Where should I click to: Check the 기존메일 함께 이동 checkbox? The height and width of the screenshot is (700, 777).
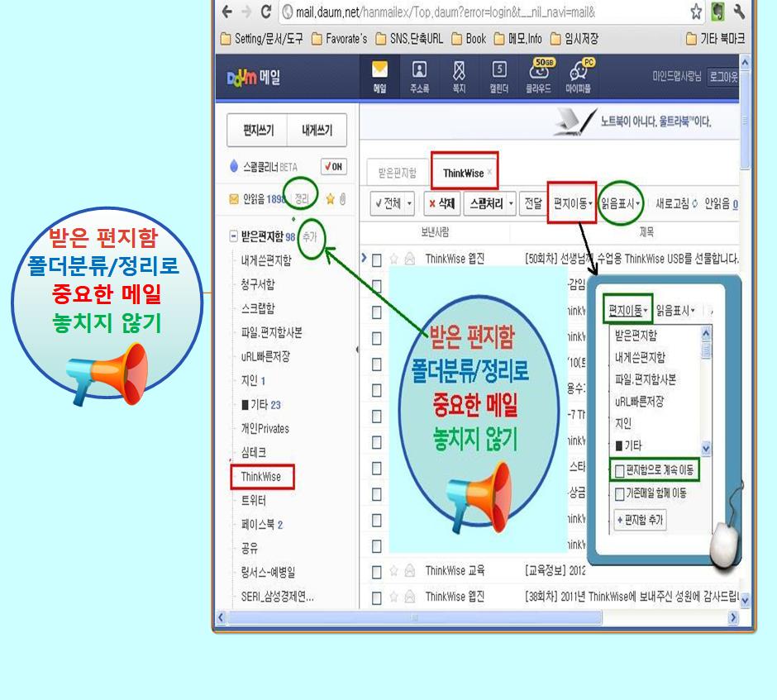619,493
